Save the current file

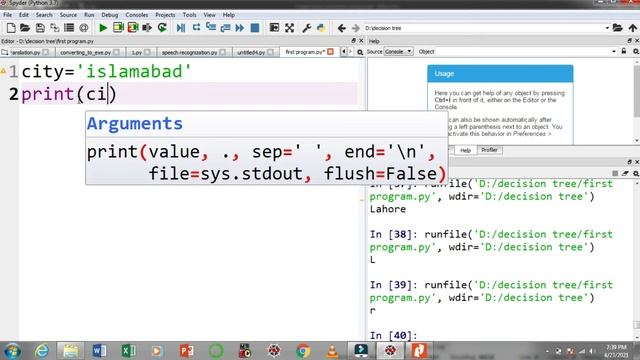tap(40, 28)
